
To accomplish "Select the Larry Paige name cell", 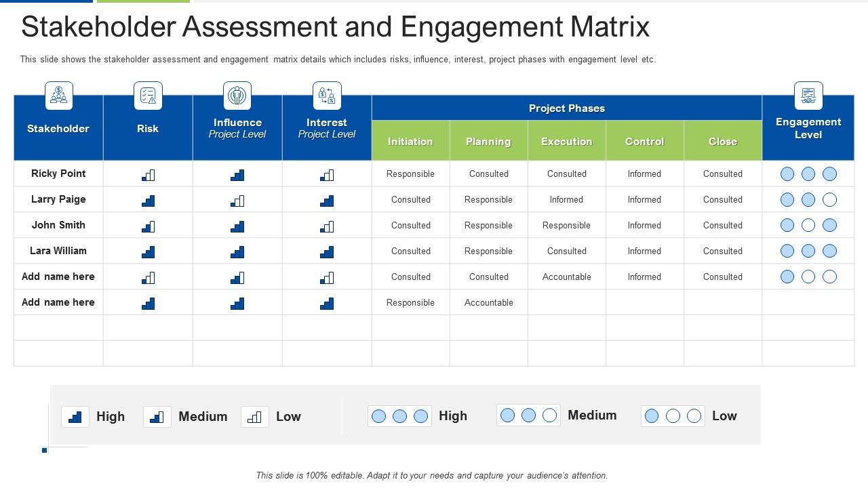I will click(58, 199).
